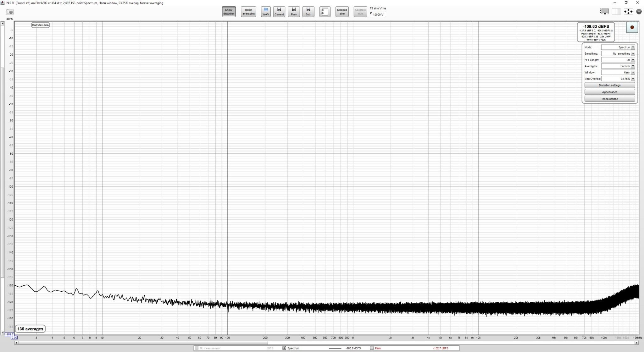
Task: Click the frequency axis log/linear icon
Action: coord(616,12)
